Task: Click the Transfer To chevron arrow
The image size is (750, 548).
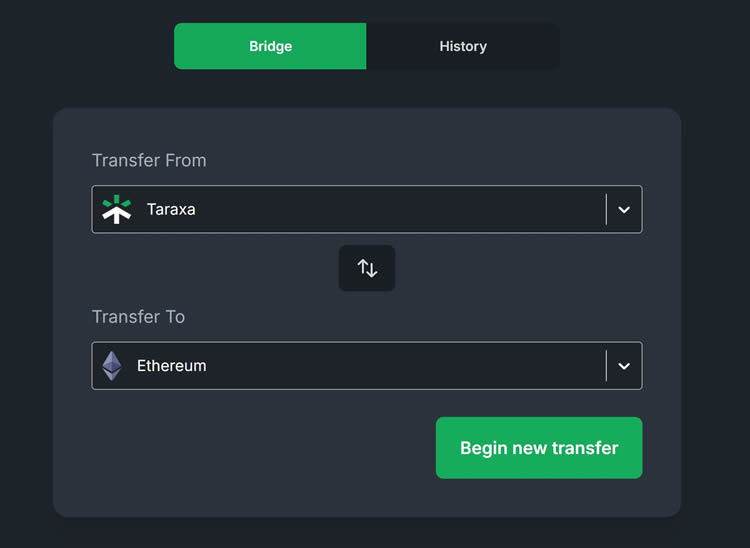Action: (624, 366)
